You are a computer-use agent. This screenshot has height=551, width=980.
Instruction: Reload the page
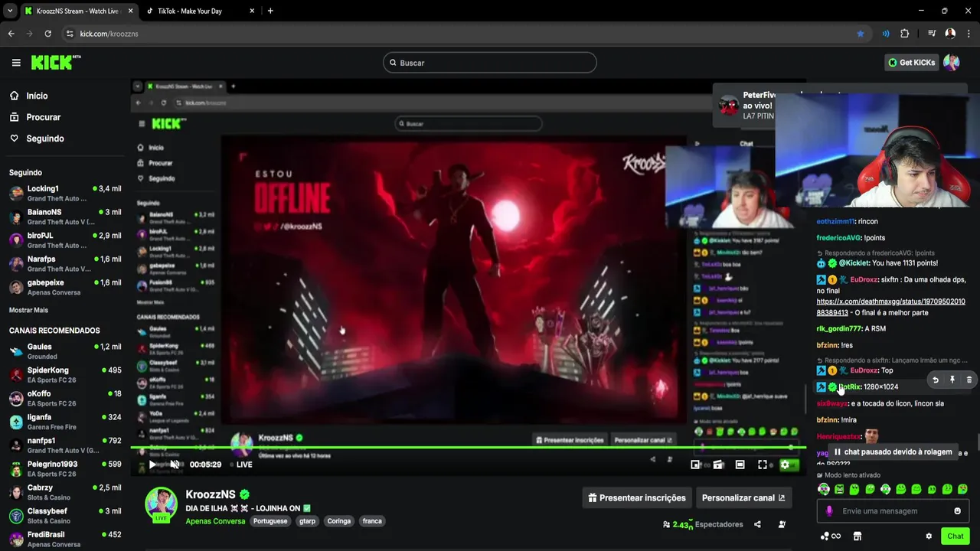(x=47, y=34)
